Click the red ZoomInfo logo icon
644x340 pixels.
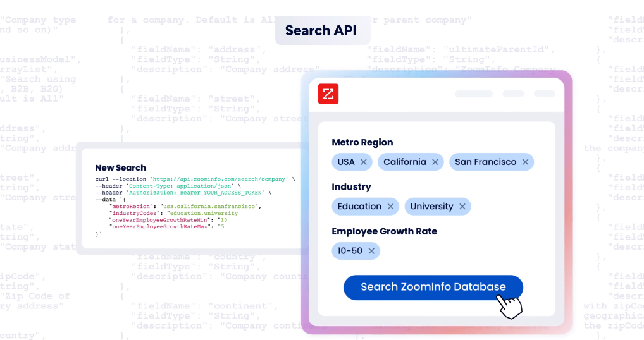point(328,94)
